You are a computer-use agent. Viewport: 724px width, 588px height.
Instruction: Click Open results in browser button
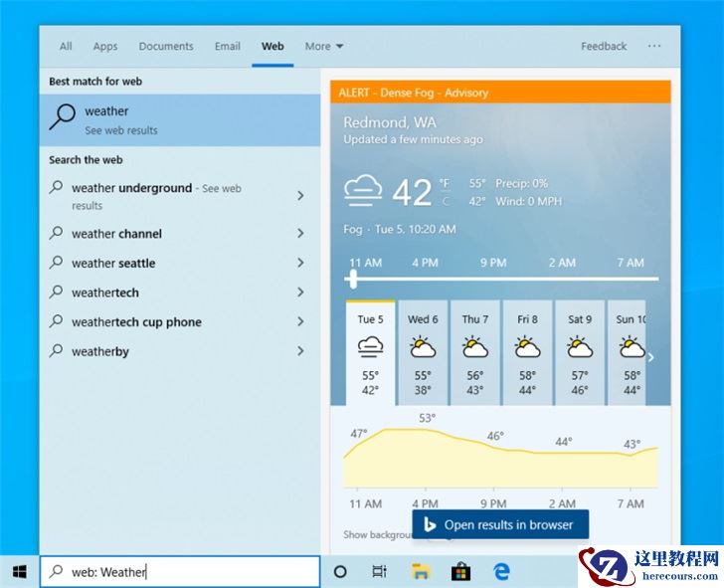(500, 524)
